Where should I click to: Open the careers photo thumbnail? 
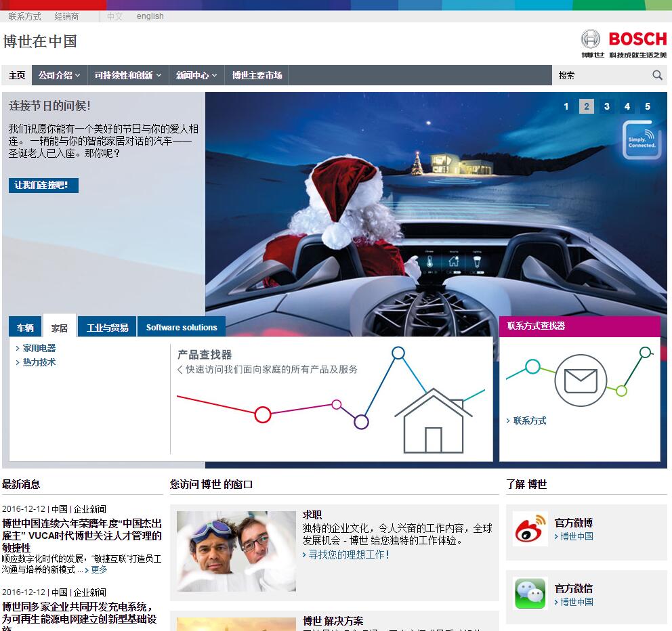click(236, 551)
